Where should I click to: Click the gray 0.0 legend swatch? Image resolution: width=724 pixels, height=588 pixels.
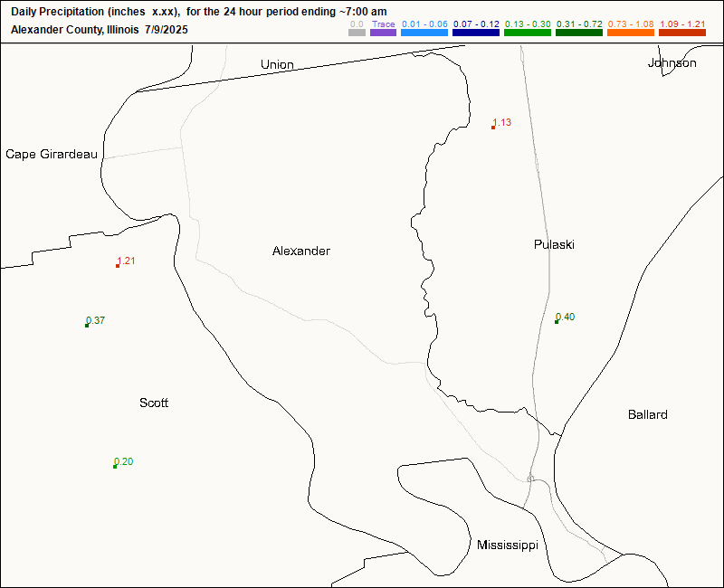click(x=357, y=33)
